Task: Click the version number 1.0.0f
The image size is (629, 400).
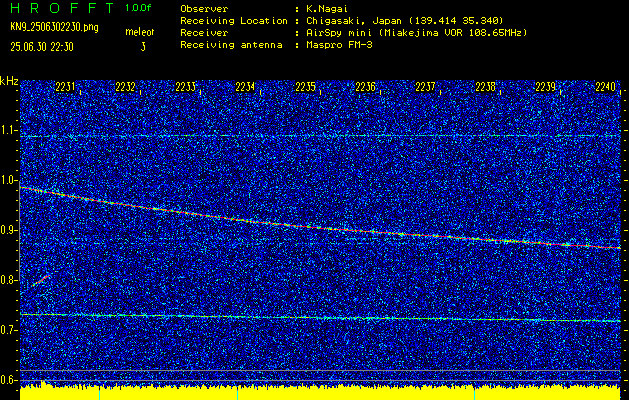Action: (x=138, y=8)
